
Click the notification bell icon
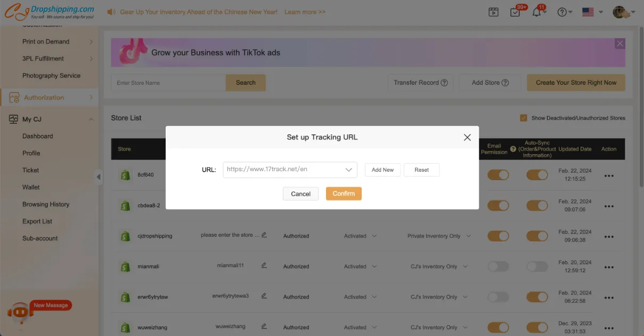click(x=536, y=12)
